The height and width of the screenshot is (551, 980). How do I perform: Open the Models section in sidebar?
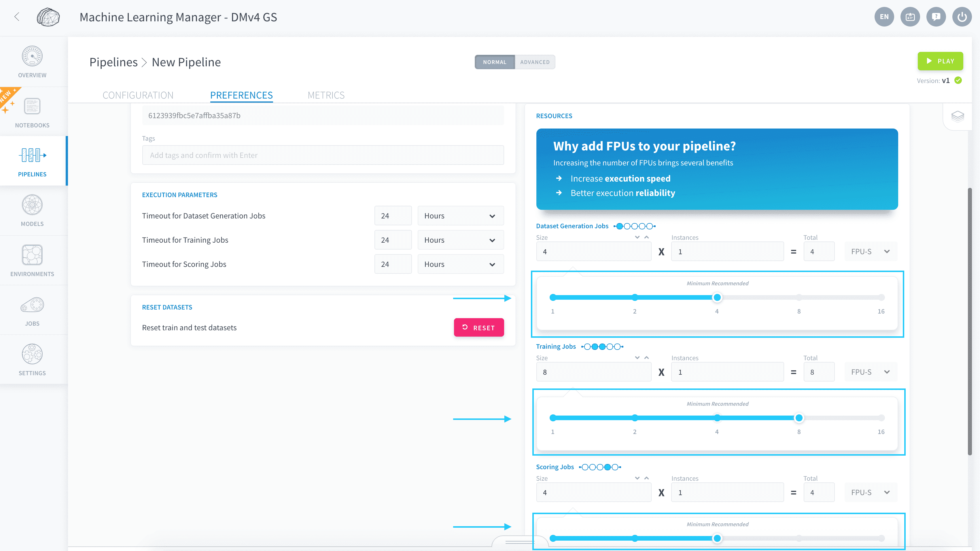click(x=32, y=211)
